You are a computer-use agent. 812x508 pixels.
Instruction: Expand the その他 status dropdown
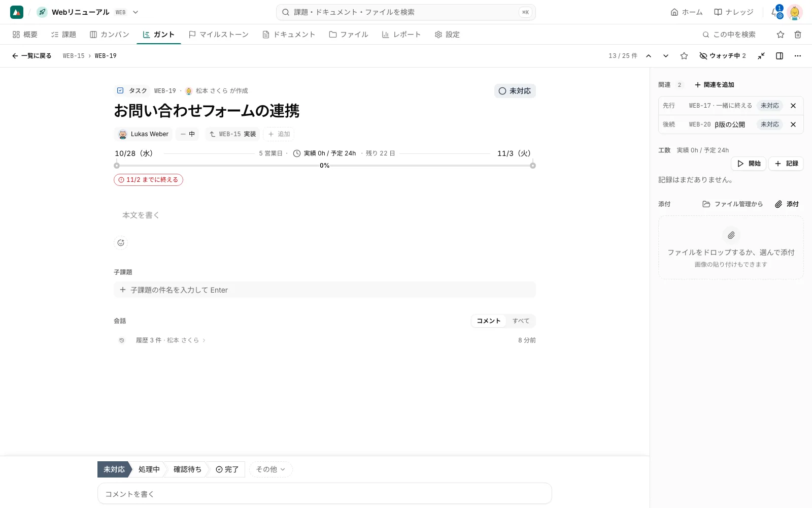pos(270,469)
